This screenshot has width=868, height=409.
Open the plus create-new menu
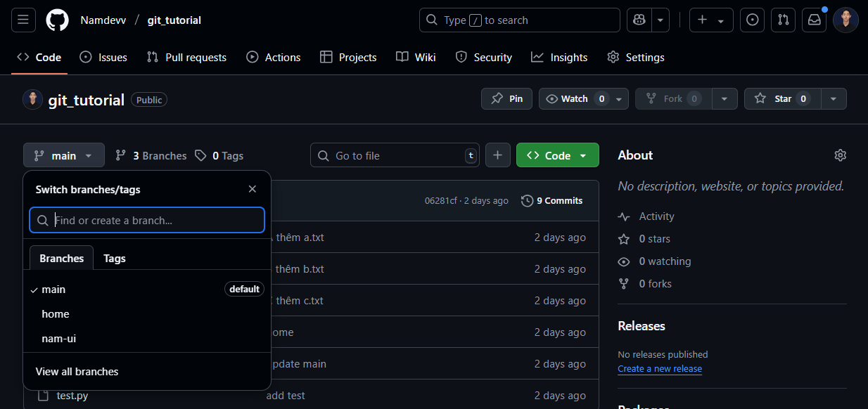click(711, 20)
